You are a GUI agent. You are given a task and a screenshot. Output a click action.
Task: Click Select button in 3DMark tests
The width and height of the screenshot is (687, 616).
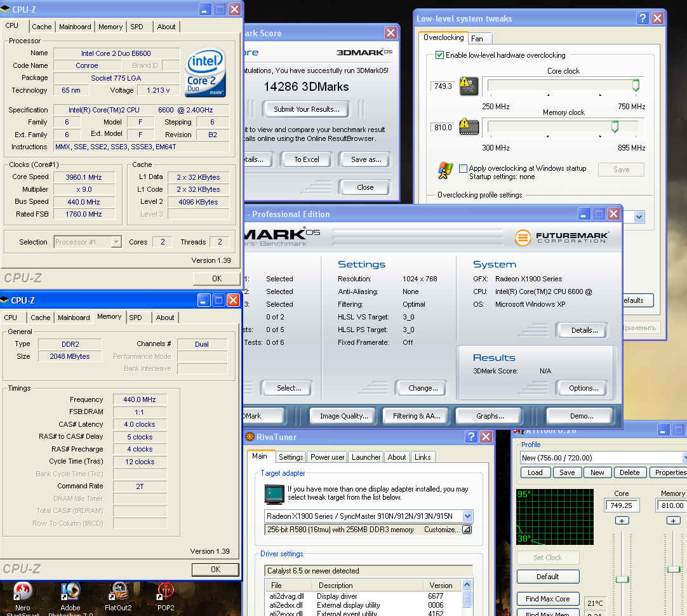(x=288, y=388)
